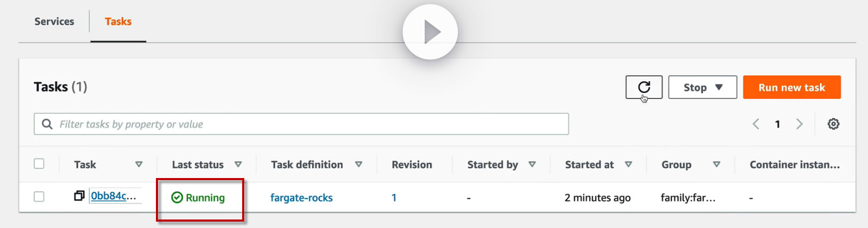Open the fargate-rocks task definition link
Viewport: 868px width, 228px height.
301,198
